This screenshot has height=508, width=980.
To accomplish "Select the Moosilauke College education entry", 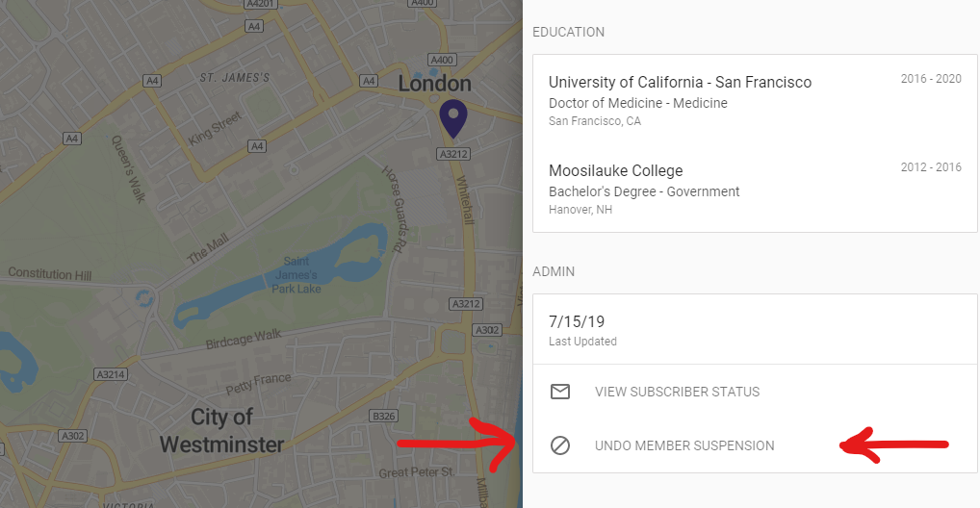I will (x=755, y=189).
